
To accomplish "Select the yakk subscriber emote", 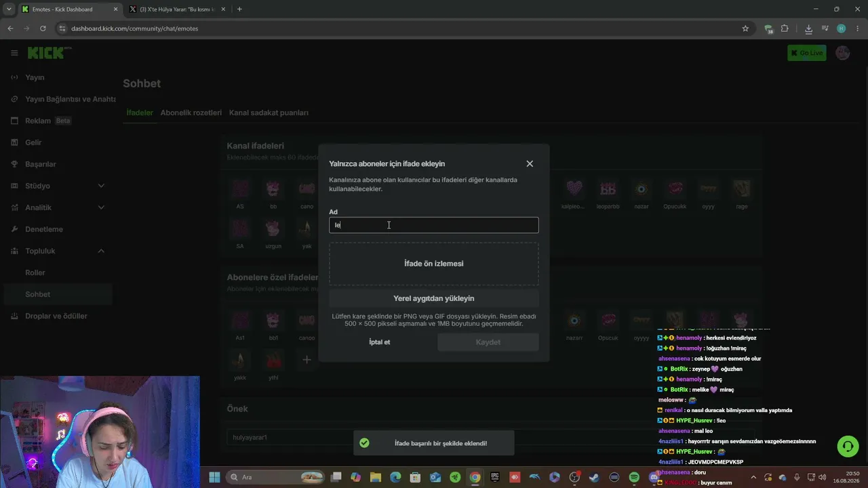I will point(240,360).
